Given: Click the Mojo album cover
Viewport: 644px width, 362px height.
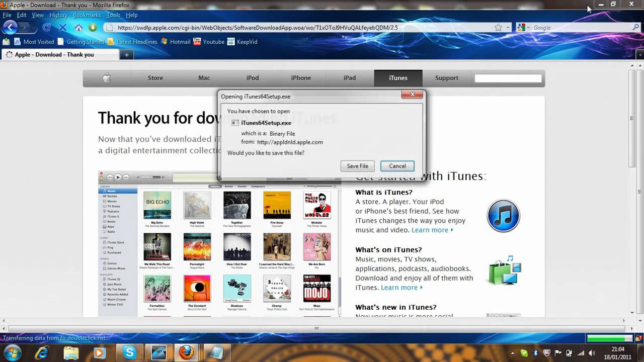Looking at the screenshot, I should pos(317,288).
